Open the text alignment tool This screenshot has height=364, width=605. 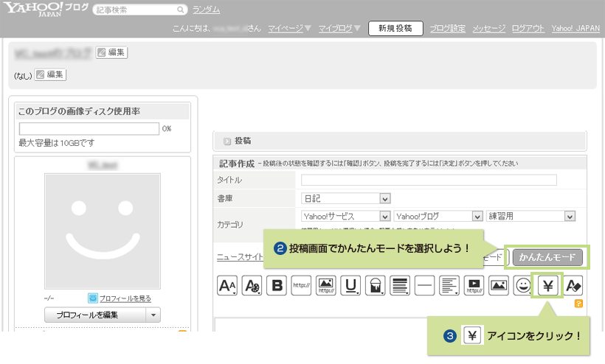click(x=449, y=285)
